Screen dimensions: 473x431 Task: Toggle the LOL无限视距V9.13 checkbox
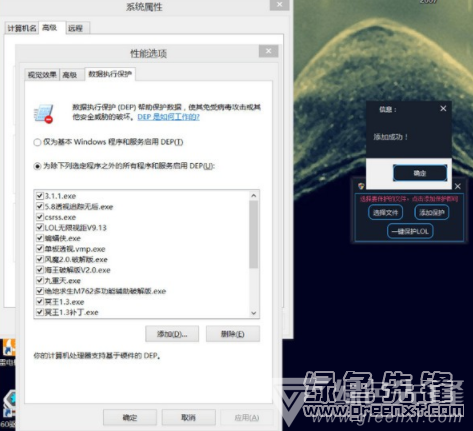pos(40,228)
